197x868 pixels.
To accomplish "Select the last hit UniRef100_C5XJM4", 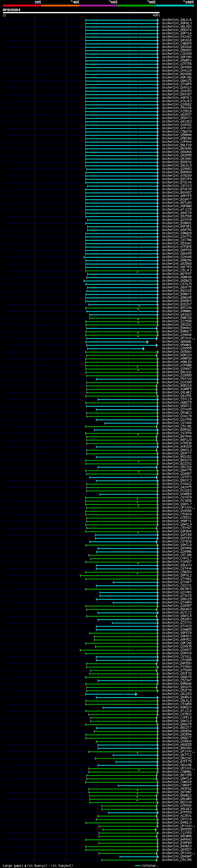I will pyautogui.click(x=177, y=860).
